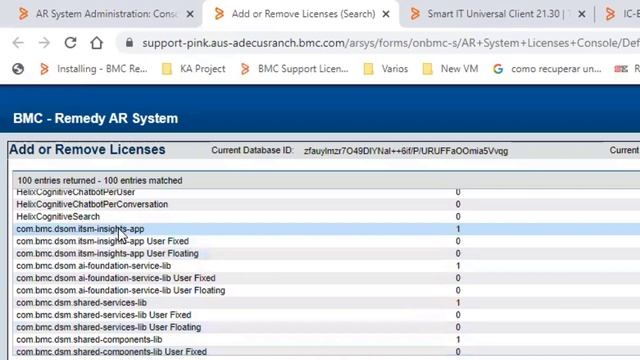Screen dimensions: 640x360
Task: Click count 1 for ai-foundation-service-lib
Action: point(458,266)
